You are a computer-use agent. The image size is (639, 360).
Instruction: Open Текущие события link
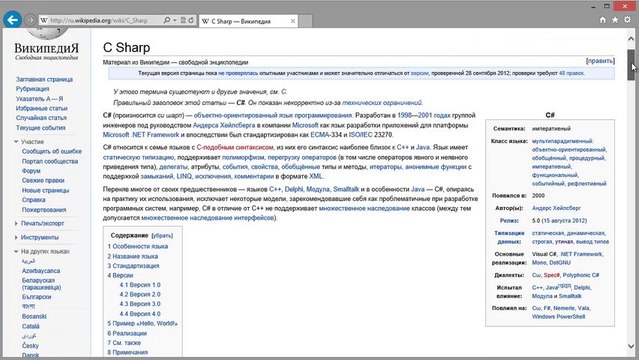tap(41, 128)
